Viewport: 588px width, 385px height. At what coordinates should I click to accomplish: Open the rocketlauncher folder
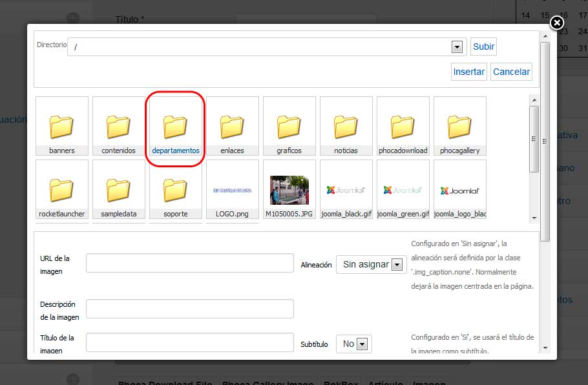(x=62, y=190)
